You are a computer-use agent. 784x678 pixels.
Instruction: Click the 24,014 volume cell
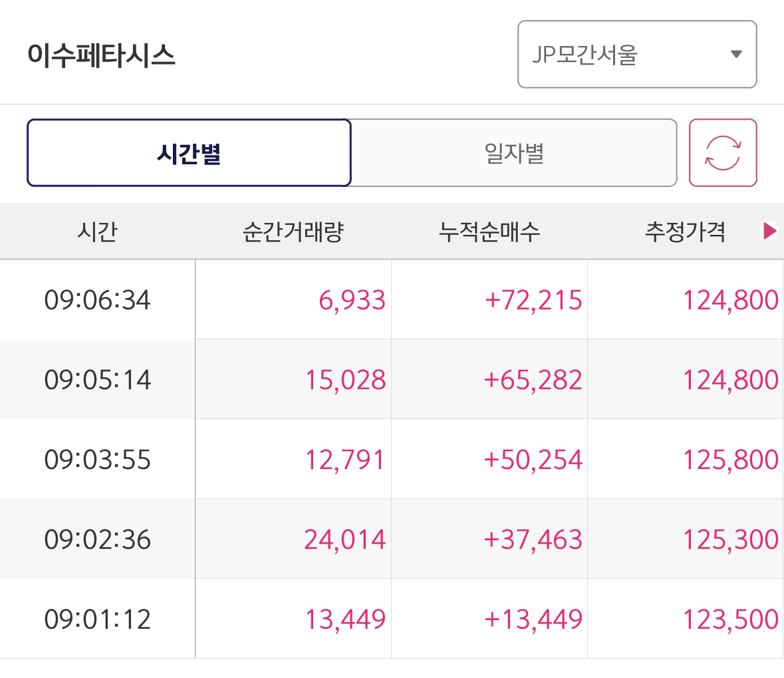[344, 540]
